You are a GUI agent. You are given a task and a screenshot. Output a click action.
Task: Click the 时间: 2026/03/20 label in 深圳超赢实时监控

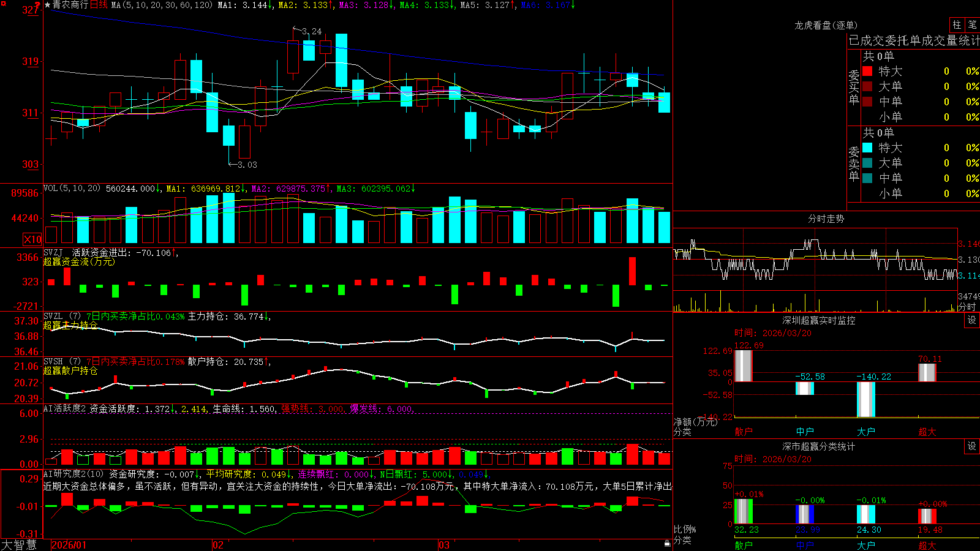pos(773,333)
